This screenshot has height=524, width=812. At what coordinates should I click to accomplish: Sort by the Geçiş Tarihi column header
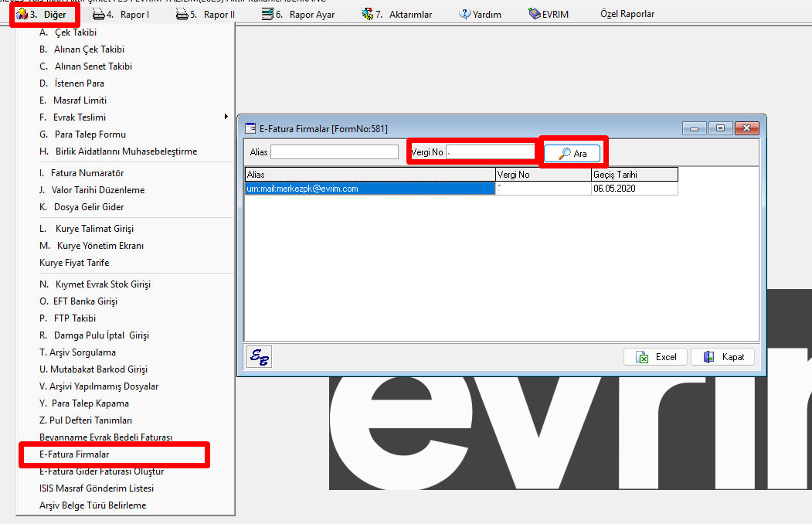pyautogui.click(x=634, y=175)
